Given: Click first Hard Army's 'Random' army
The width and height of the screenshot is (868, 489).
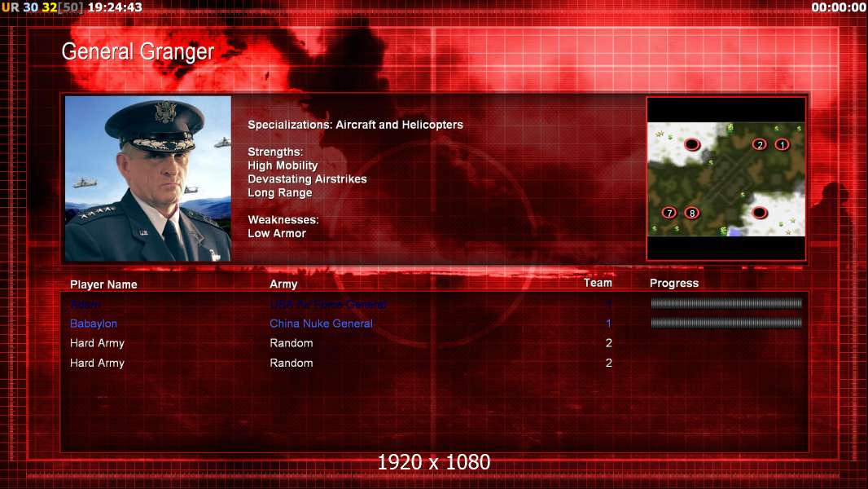Looking at the screenshot, I should pos(292,343).
